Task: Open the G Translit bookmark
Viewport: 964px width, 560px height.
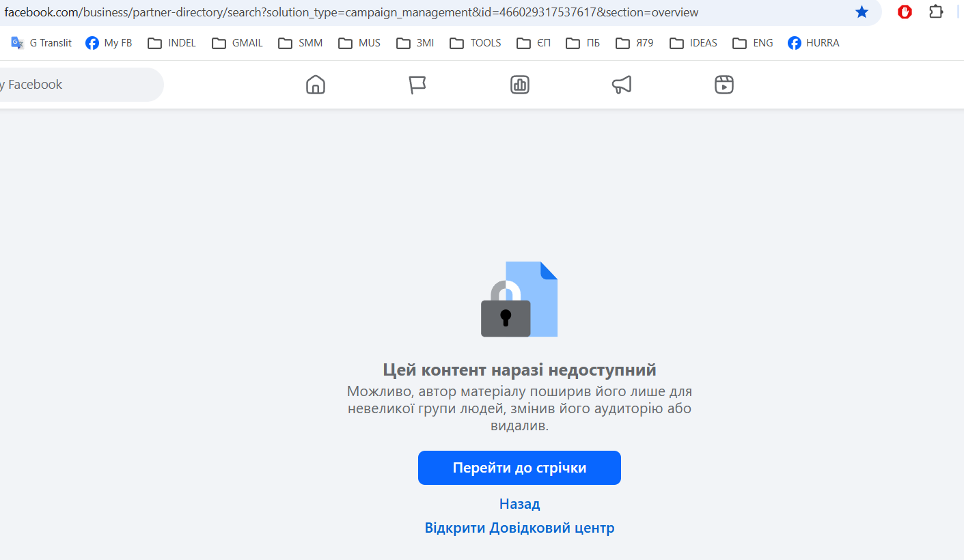Action: point(42,43)
